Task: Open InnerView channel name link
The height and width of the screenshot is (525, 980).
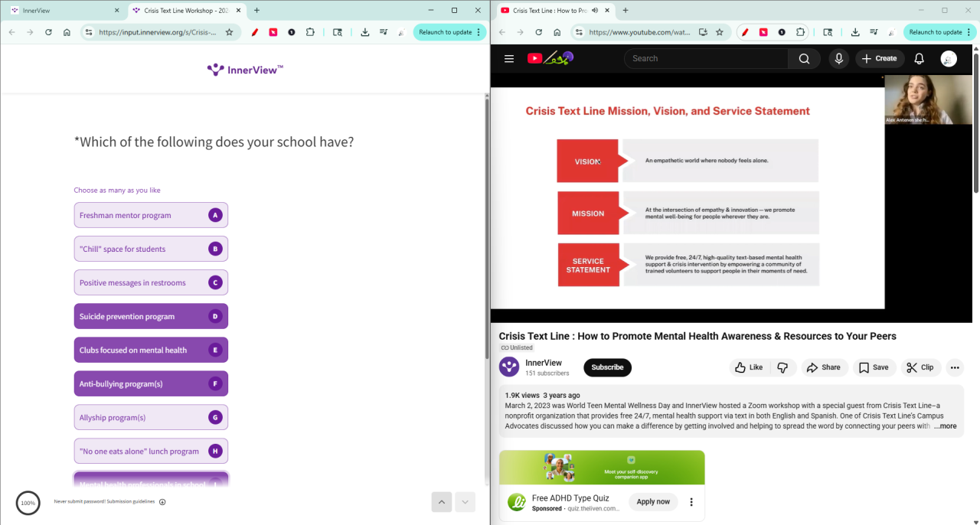Action: (544, 363)
